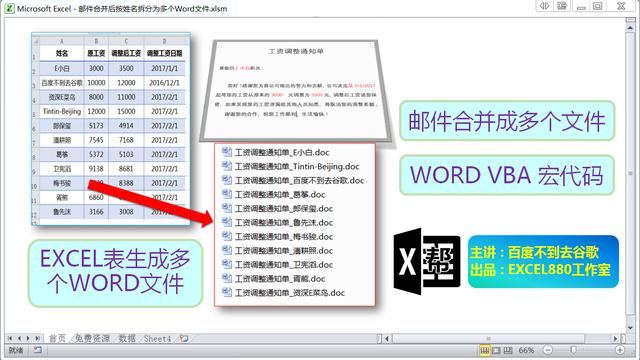Click the 原工资 header cell in table

[x=96, y=53]
